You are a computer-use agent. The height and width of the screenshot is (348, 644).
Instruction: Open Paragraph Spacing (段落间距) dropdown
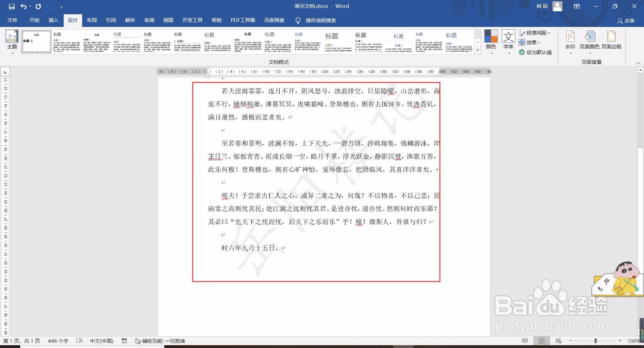tap(535, 33)
